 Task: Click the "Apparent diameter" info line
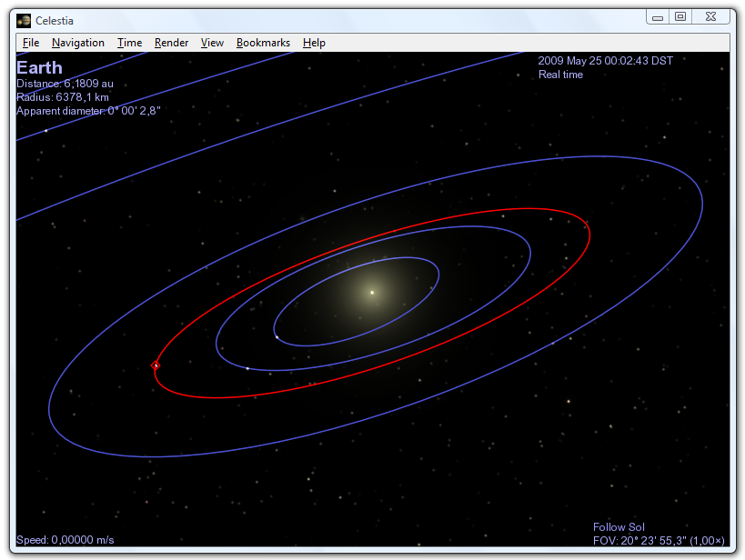click(x=88, y=111)
